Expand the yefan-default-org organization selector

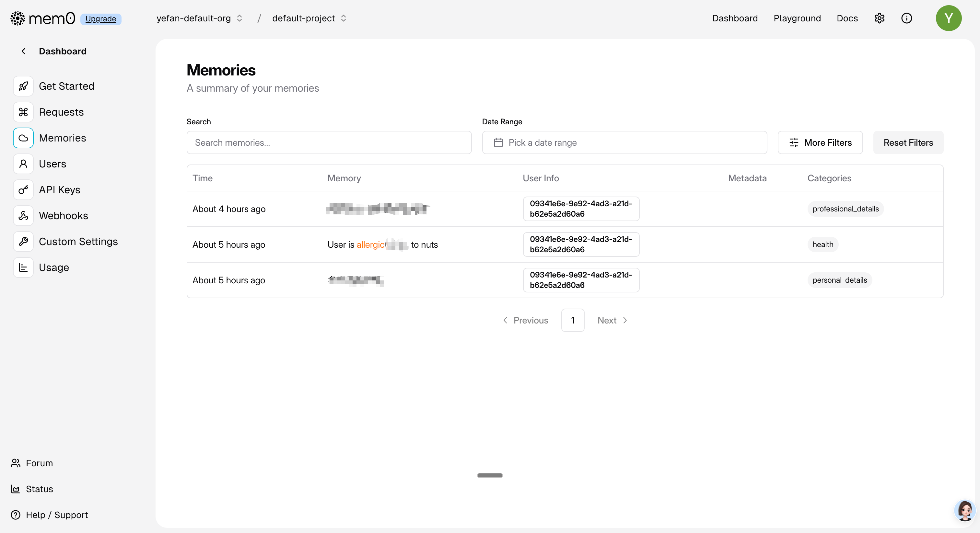(x=199, y=18)
